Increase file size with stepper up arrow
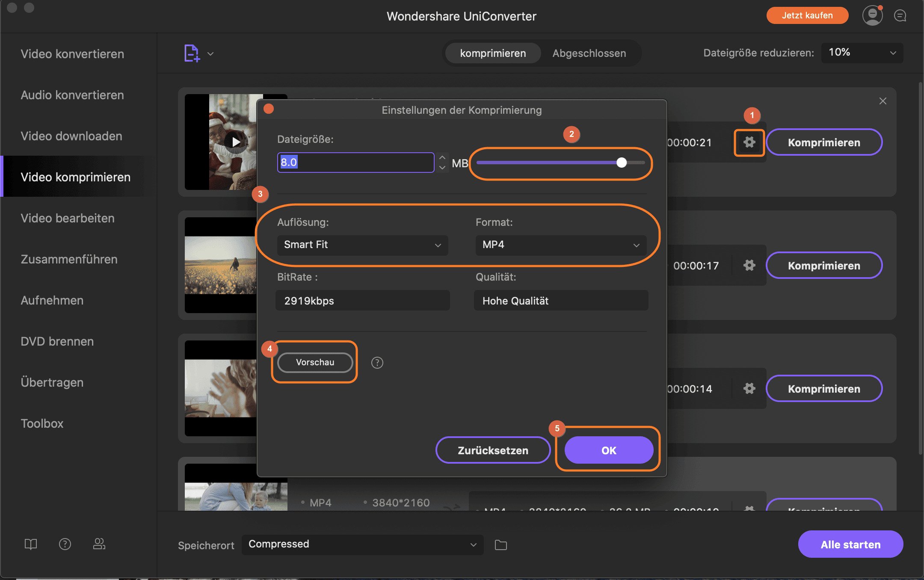 pos(442,157)
